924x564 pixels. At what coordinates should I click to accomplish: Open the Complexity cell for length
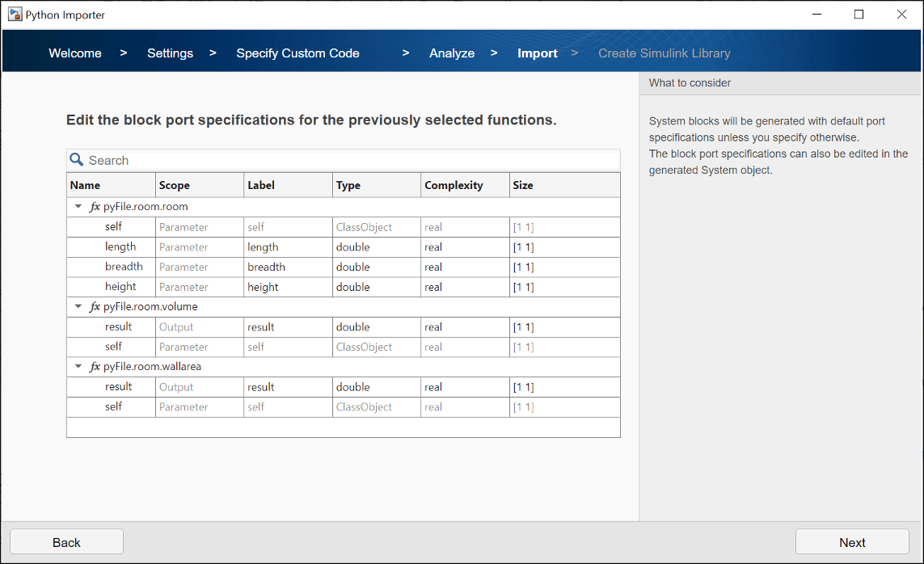pos(465,246)
